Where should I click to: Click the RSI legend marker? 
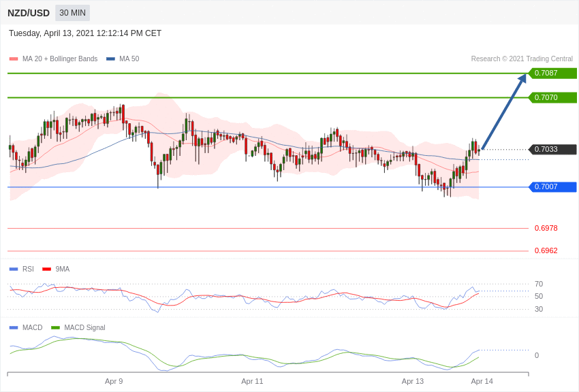14,269
